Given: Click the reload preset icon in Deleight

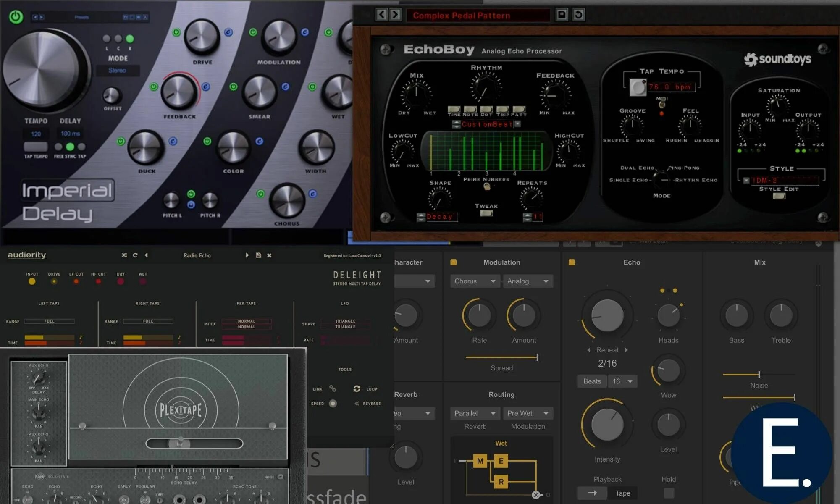Looking at the screenshot, I should pos(135,255).
